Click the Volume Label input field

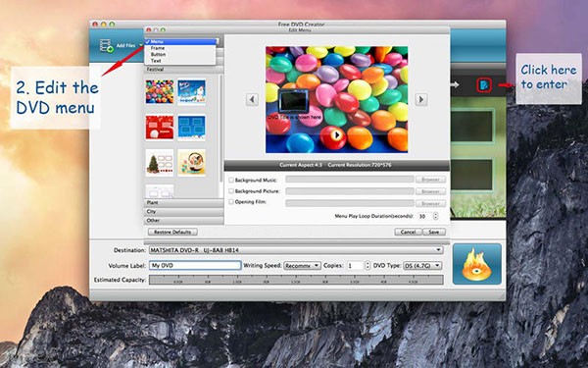[x=195, y=266]
